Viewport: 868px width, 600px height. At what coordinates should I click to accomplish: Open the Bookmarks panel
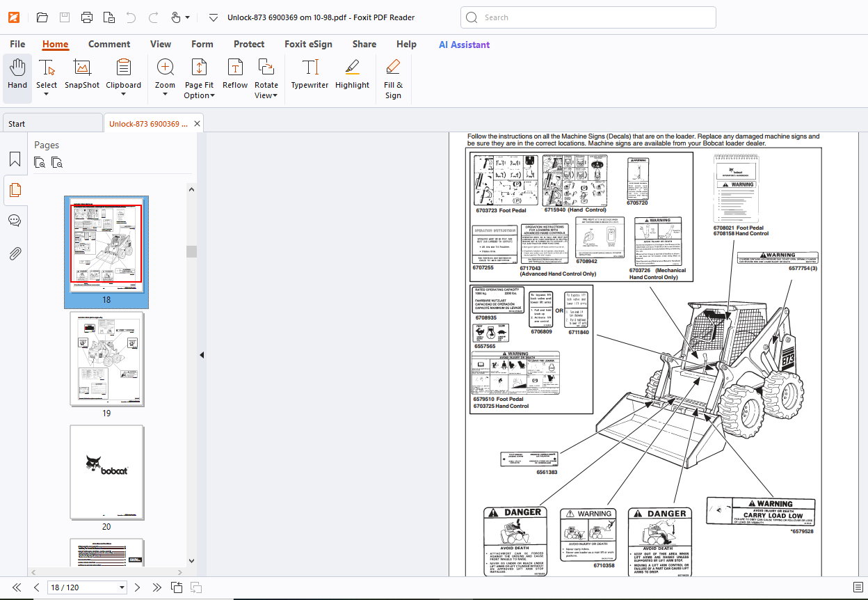click(x=15, y=159)
